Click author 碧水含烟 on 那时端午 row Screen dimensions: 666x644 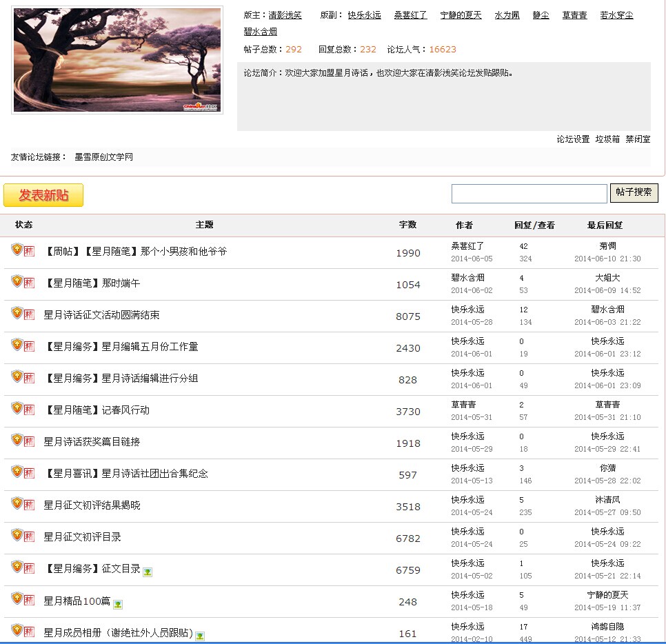[467, 278]
